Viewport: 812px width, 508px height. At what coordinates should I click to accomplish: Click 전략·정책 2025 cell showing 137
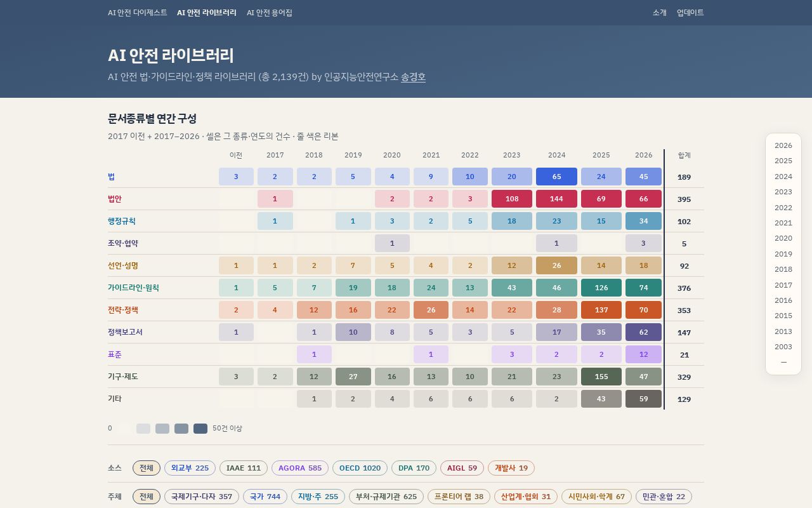pos(601,310)
